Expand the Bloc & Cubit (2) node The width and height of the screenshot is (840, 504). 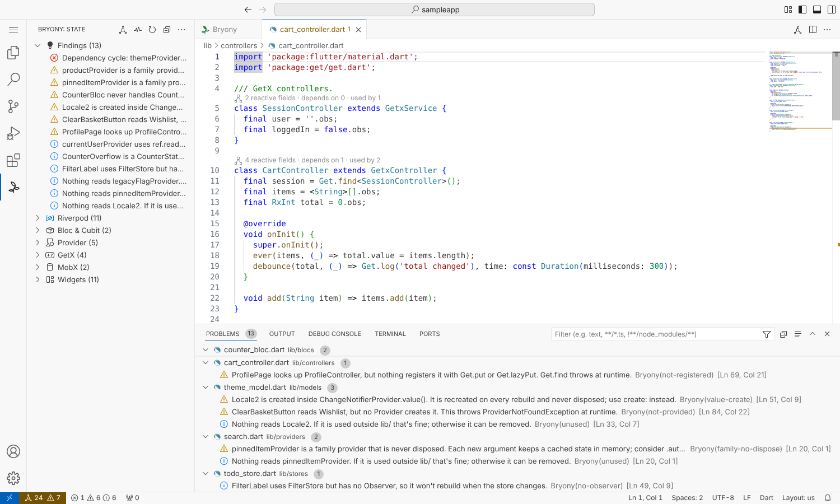click(x=38, y=230)
